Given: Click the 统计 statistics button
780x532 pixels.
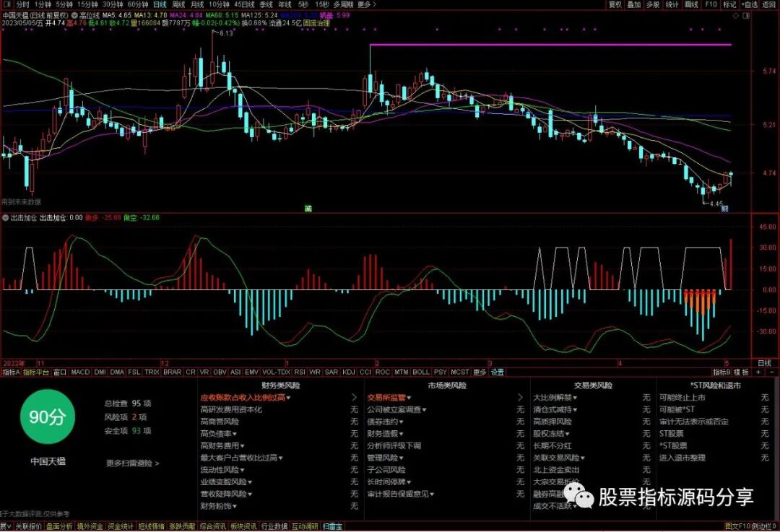Looking at the screenshot, I should 672,4.
